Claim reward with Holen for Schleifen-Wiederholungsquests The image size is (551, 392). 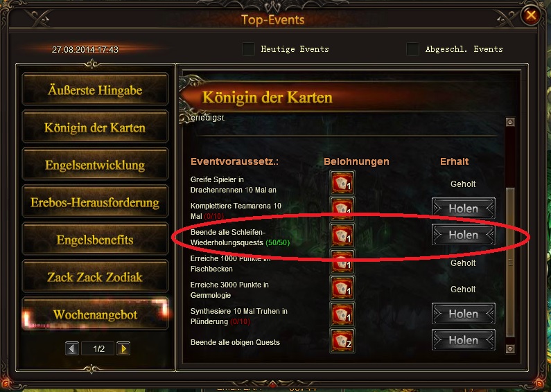[x=464, y=235]
